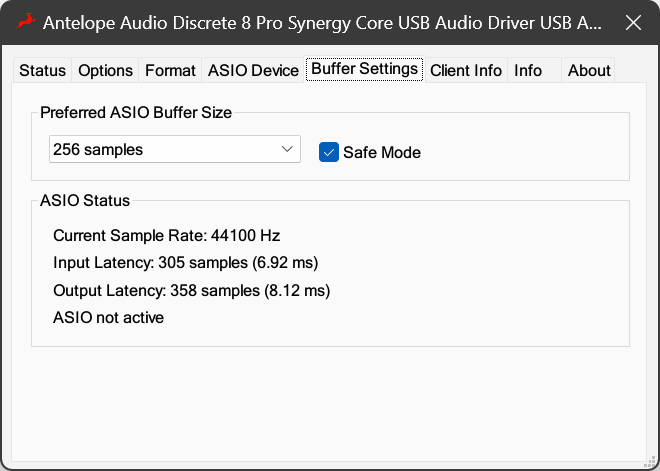The image size is (660, 471).
Task: Disable the Safe Mode checkbox
Action: [329, 152]
